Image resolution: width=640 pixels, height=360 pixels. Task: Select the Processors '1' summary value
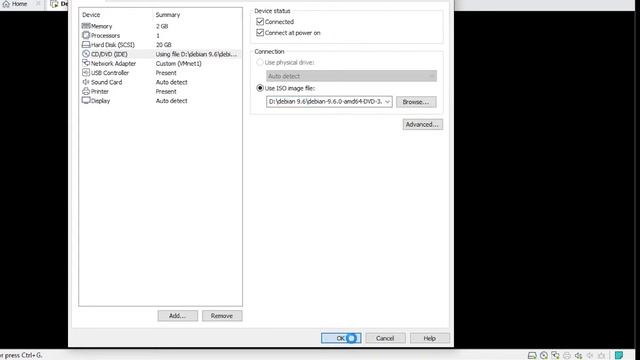[158, 36]
